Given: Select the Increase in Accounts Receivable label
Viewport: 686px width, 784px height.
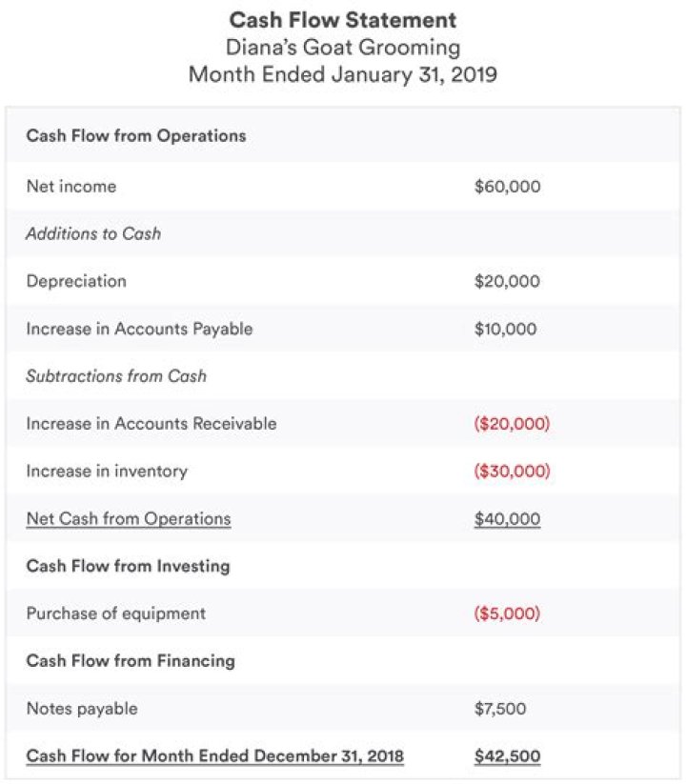Looking at the screenshot, I should pyautogui.click(x=151, y=423).
